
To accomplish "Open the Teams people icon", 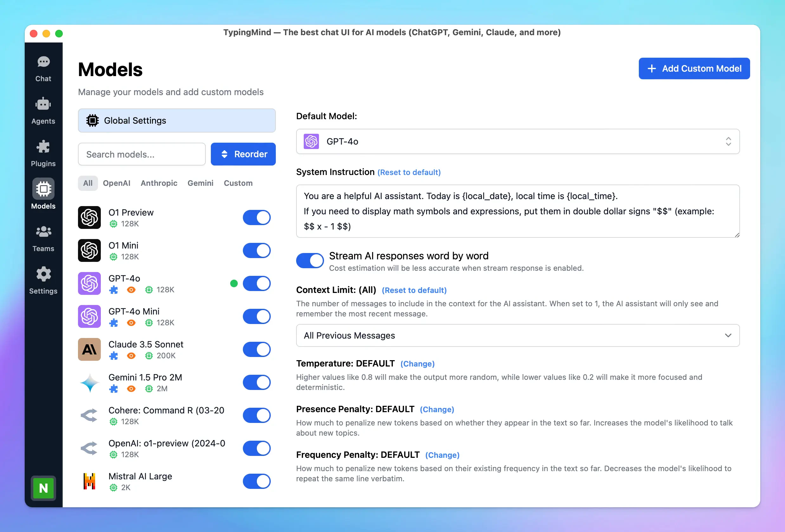I will click(x=43, y=232).
